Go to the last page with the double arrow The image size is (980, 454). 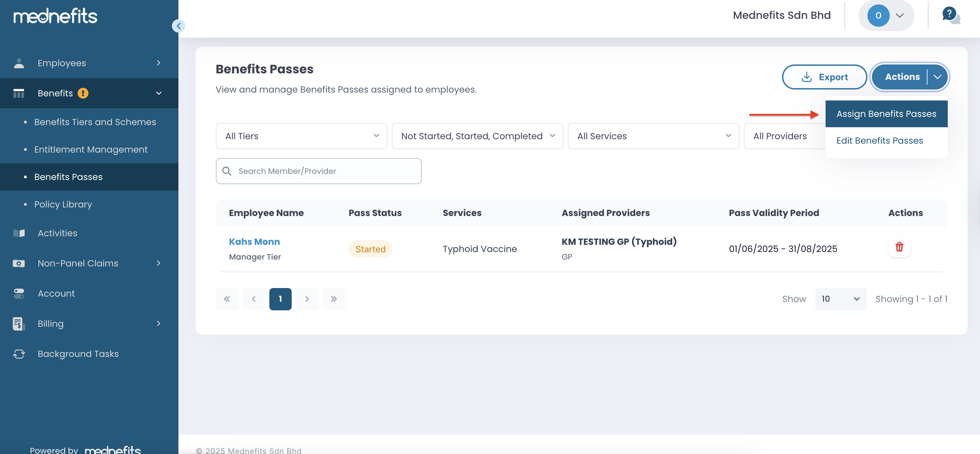tap(334, 299)
